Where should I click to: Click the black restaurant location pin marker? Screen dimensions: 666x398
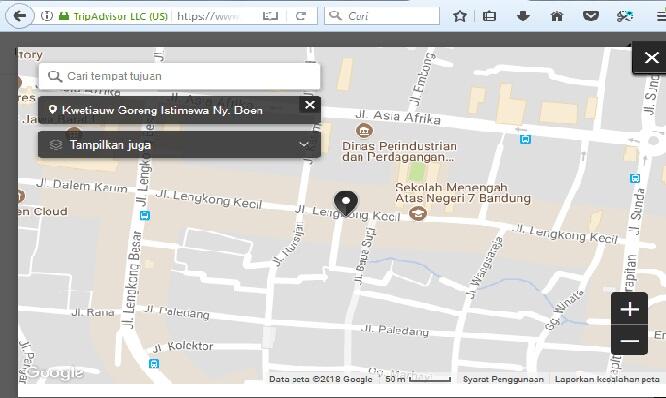(346, 203)
